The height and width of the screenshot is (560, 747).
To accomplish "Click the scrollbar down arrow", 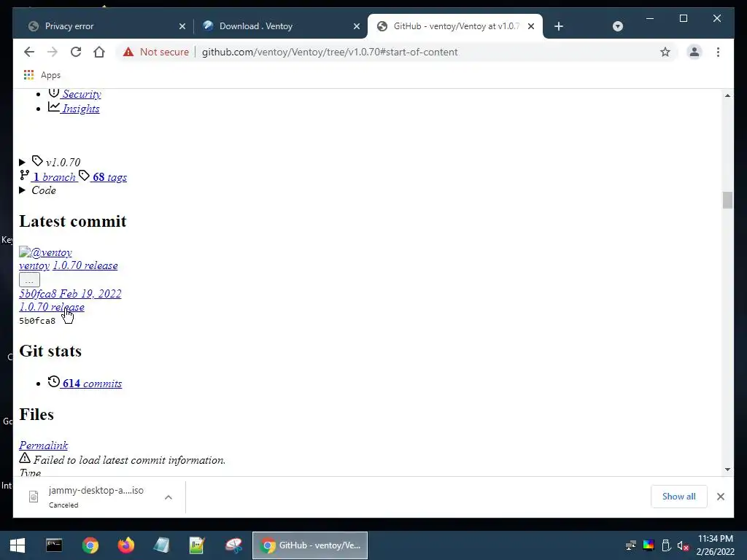I will [x=727, y=470].
